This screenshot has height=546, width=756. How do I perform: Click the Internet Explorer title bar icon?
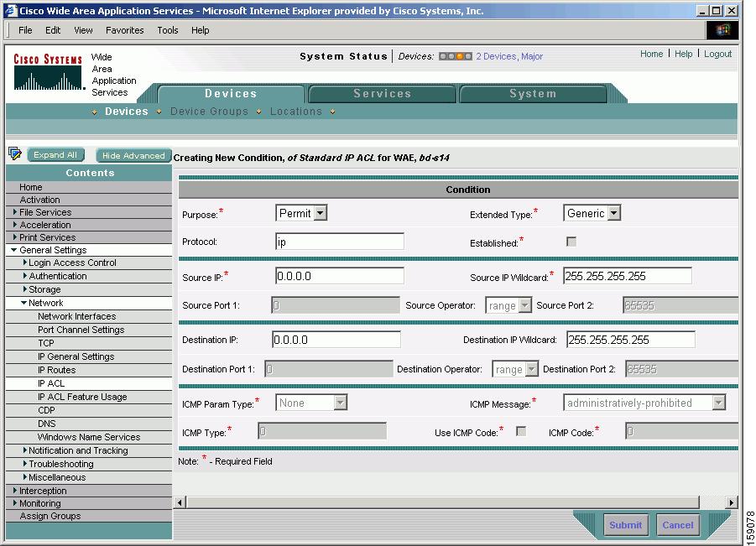click(11, 10)
